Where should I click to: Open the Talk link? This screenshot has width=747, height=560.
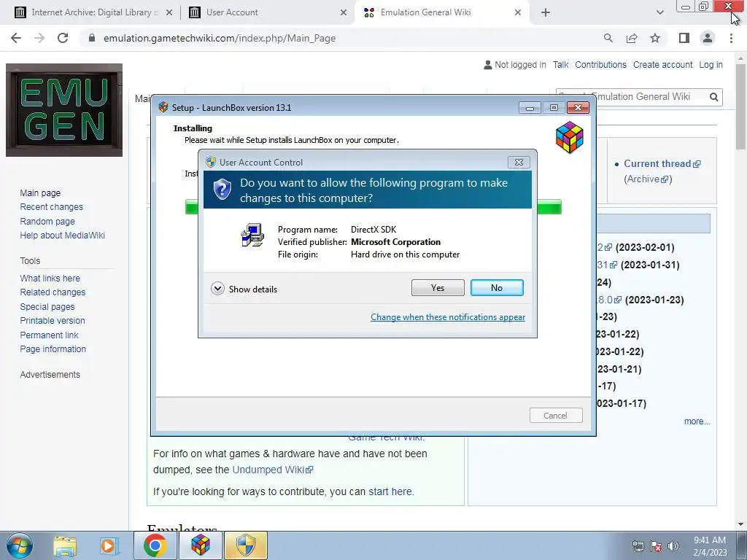pos(560,65)
